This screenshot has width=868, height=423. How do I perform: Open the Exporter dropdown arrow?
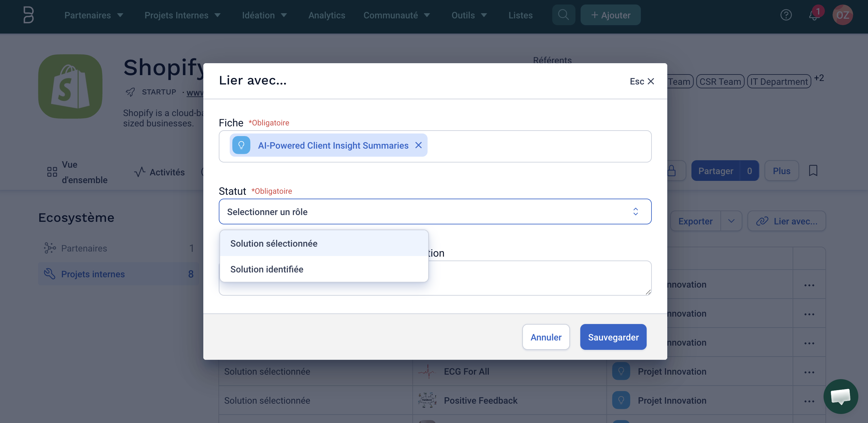[731, 221]
